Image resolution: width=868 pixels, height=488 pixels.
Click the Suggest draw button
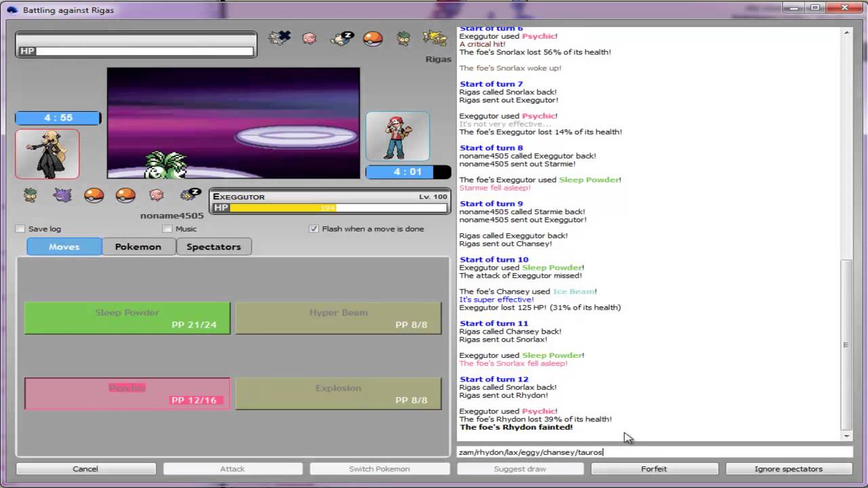point(519,469)
